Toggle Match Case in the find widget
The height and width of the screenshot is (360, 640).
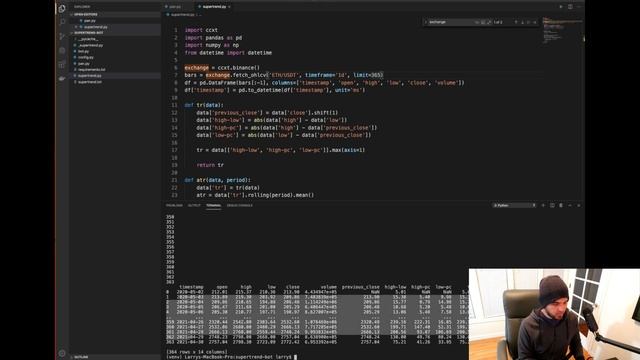pyautogui.click(x=477, y=22)
